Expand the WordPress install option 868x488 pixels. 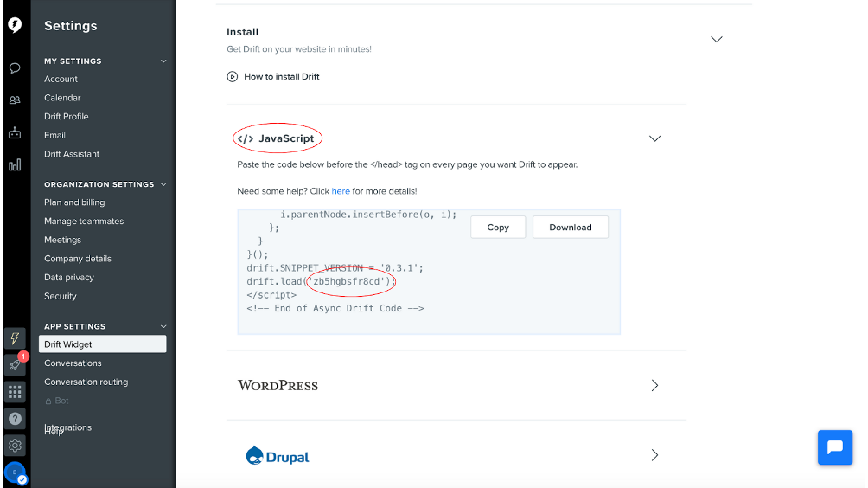click(x=654, y=386)
